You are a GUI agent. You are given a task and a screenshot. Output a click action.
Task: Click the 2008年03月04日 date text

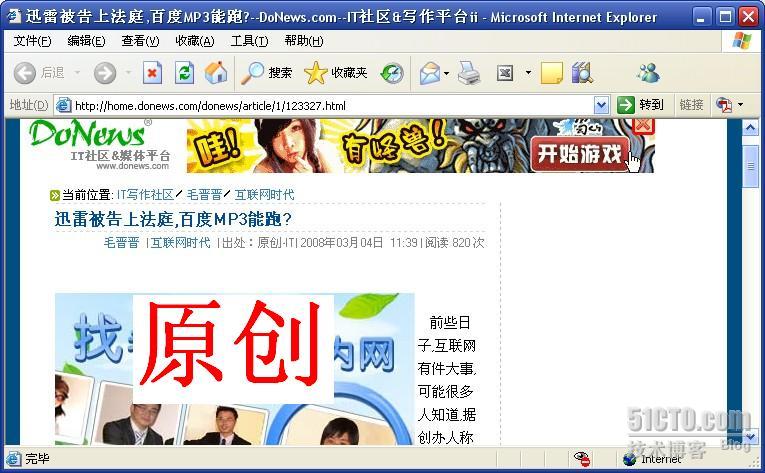point(342,243)
